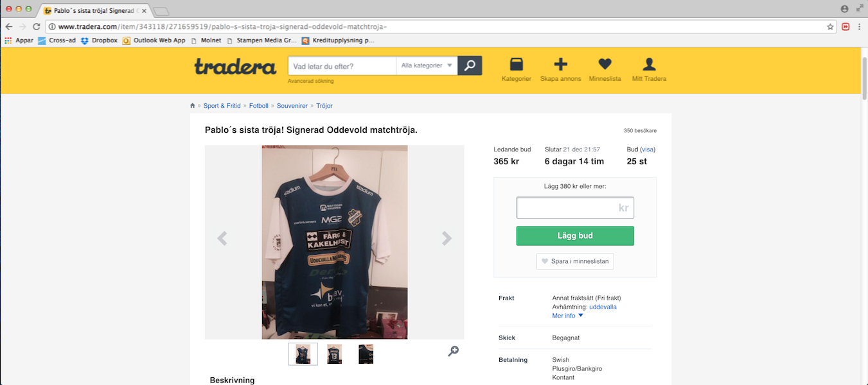Select the Pablo's sista tröja browser tab
The width and height of the screenshot is (868, 385).
tap(95, 11)
